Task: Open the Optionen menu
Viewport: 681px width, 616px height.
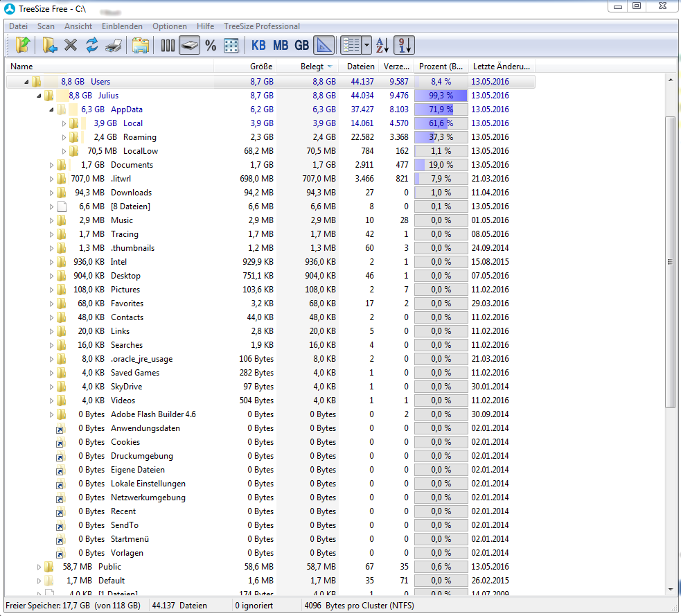Action: 169,26
